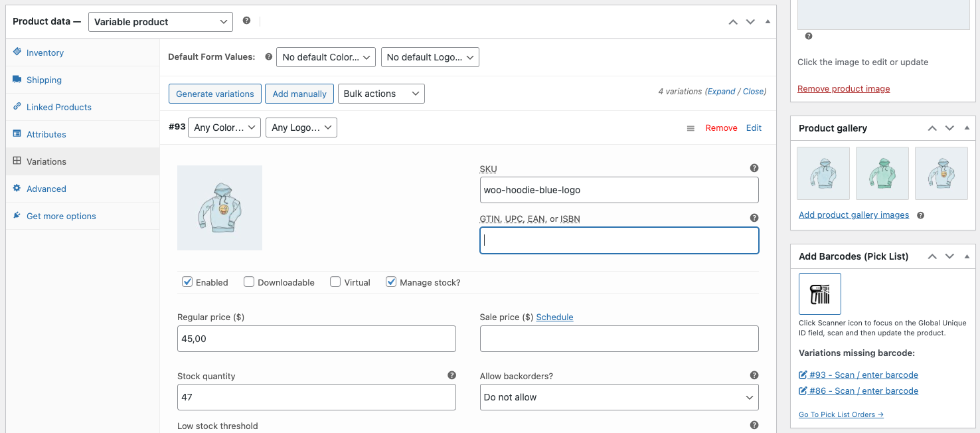Open the Variable product type dropdown
Image resolution: width=980 pixels, height=433 pixels.
[160, 21]
